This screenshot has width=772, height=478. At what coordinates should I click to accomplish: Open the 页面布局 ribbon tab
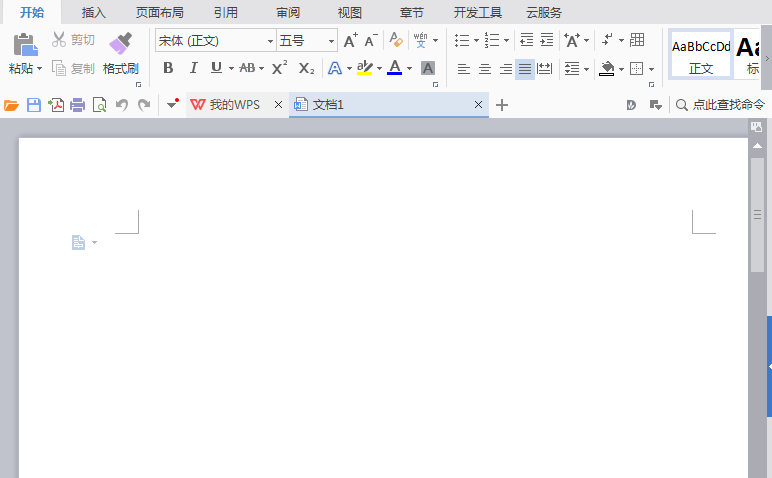[x=159, y=12]
